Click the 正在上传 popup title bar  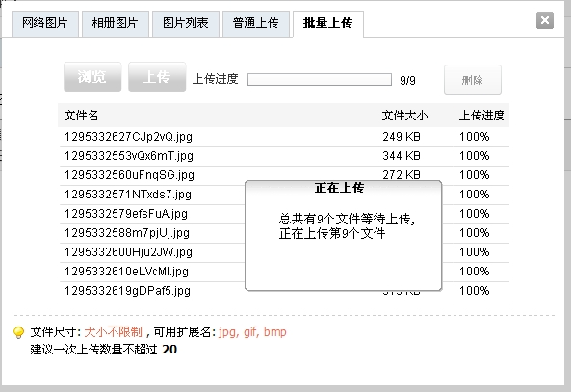click(344, 188)
